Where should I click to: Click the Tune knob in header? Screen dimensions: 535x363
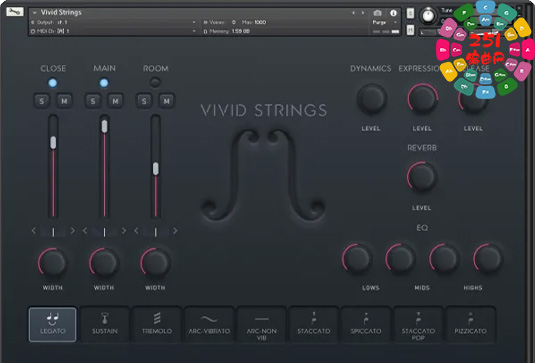pos(428,15)
